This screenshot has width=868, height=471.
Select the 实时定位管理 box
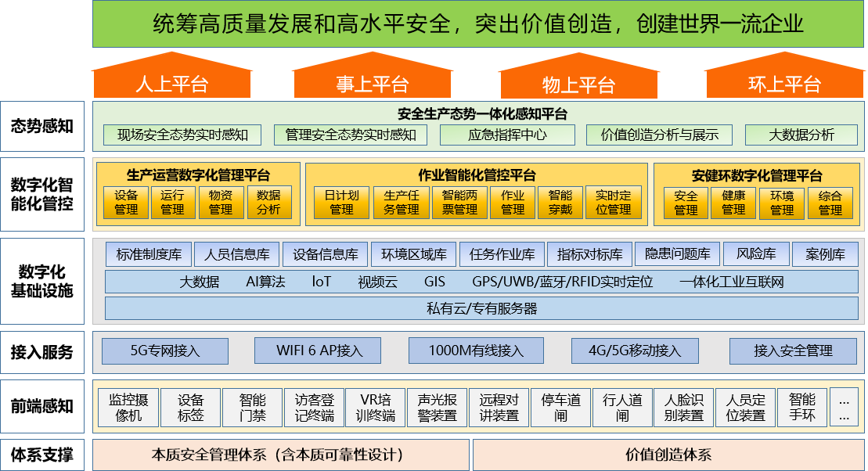point(613,203)
